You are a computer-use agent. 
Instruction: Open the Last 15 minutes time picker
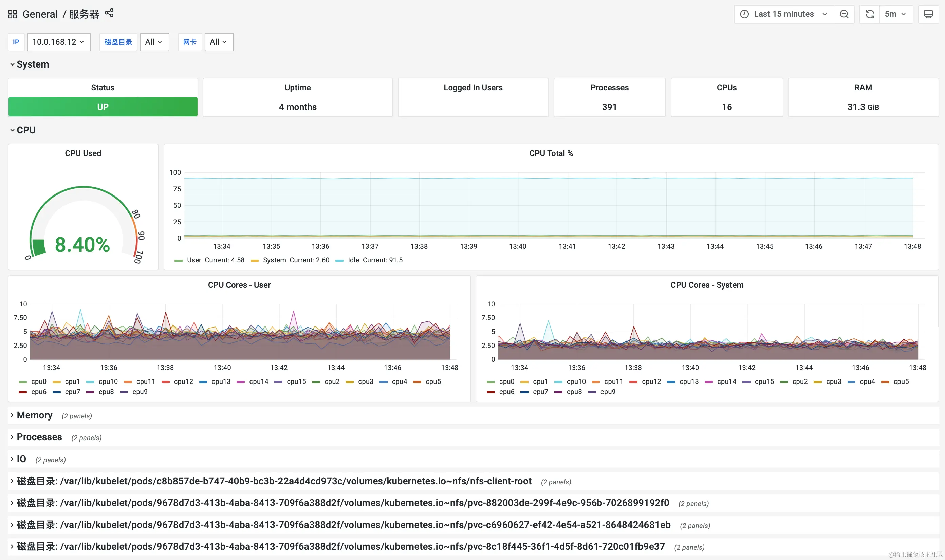(x=784, y=14)
